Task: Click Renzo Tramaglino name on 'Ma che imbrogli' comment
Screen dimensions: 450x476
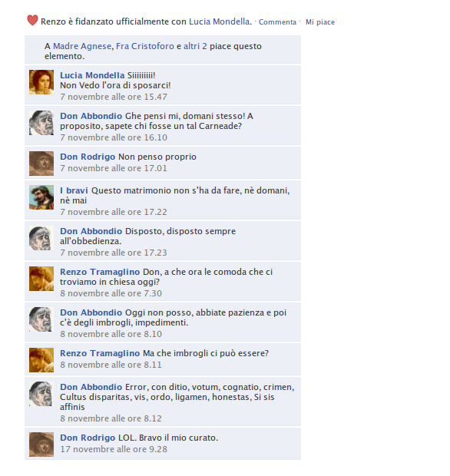Action: (x=100, y=353)
